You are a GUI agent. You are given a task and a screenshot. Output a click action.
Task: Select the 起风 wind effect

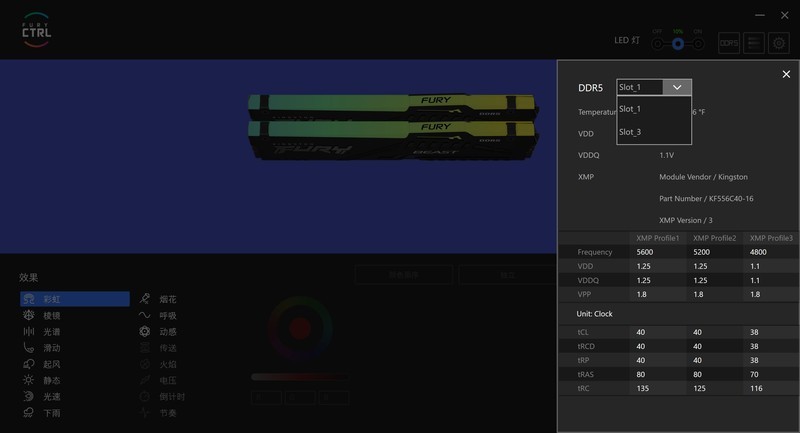point(42,364)
